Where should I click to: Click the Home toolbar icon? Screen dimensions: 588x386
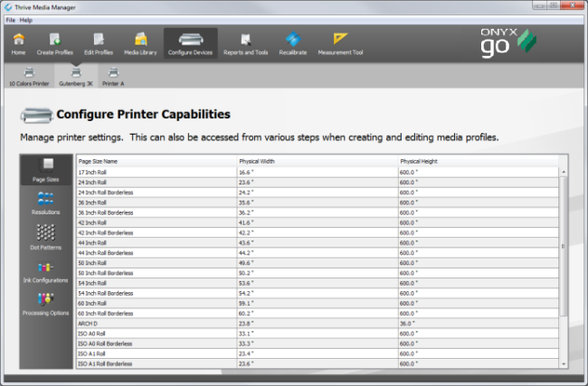point(18,43)
